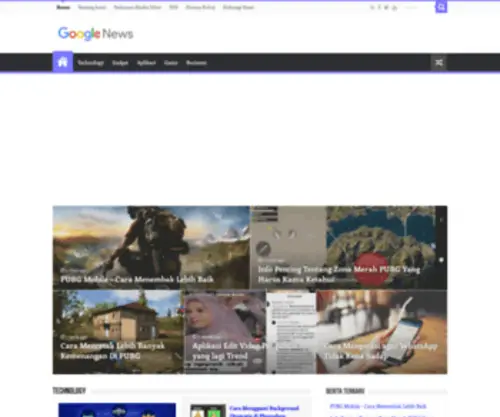The width and height of the screenshot is (500, 417).
Task: Click the Technology section heading
Action: tap(69, 390)
